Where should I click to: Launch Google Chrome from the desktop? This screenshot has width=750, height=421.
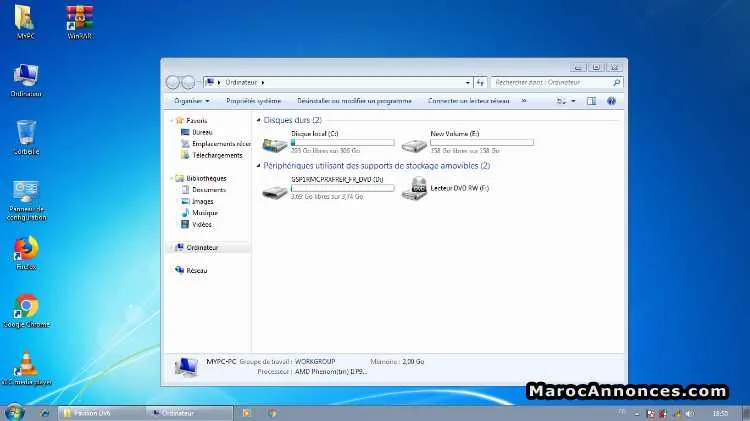pos(26,311)
